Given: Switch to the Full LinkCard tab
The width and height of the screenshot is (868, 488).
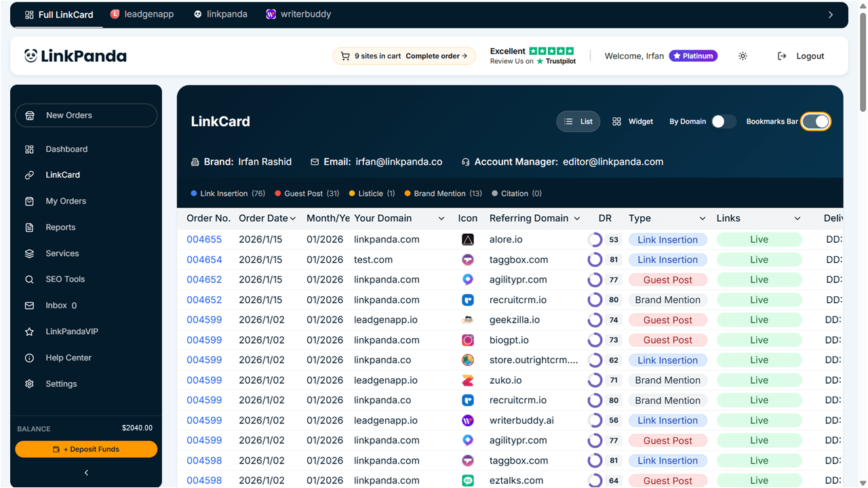Looking at the screenshot, I should tap(59, 14).
